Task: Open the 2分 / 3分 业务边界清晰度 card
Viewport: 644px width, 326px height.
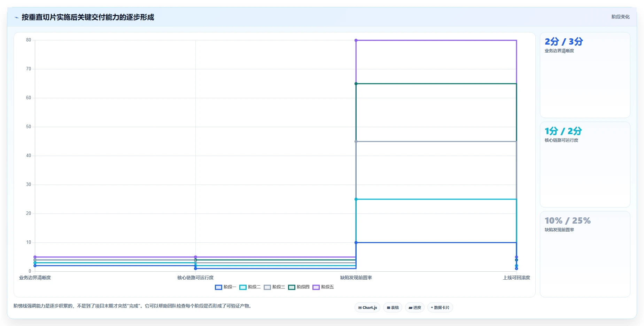Action: pos(585,75)
